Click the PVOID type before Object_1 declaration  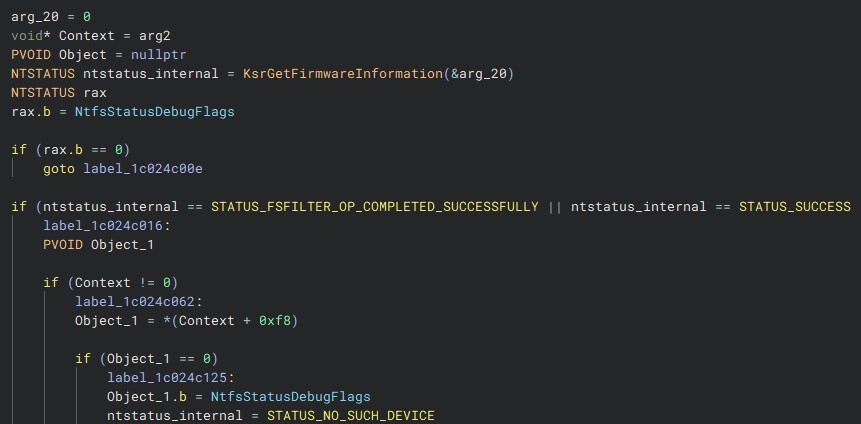63,245
